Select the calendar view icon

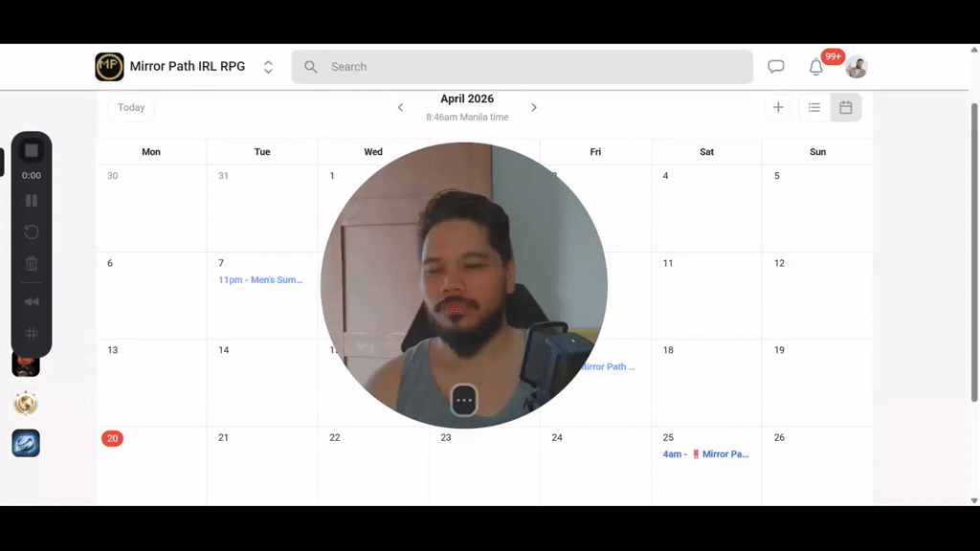[845, 107]
